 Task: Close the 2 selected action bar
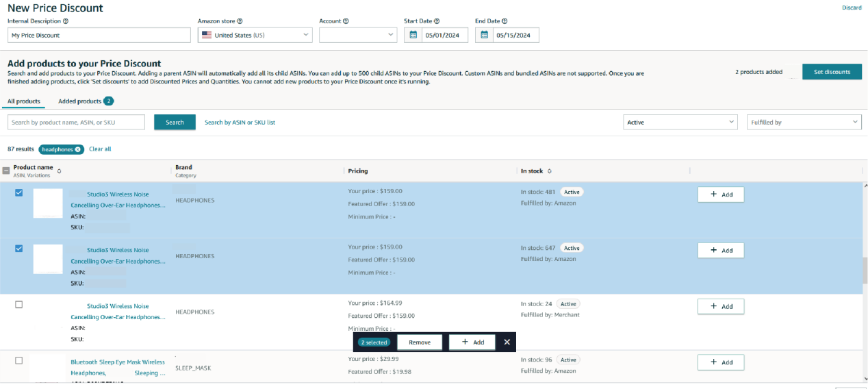click(507, 342)
